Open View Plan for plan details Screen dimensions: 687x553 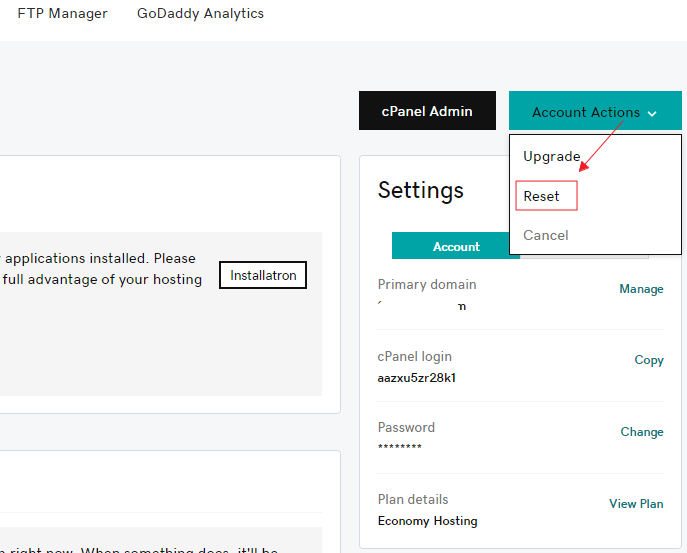click(x=636, y=504)
